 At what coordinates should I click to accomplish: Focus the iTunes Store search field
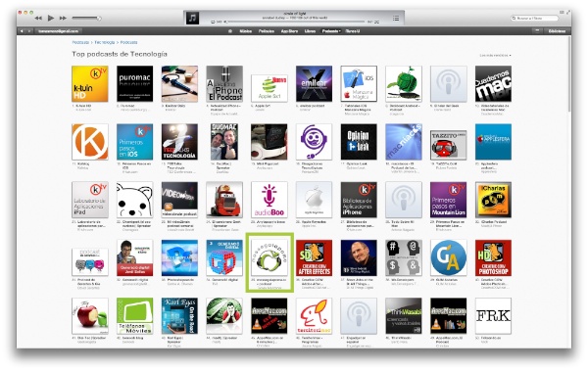[535, 18]
